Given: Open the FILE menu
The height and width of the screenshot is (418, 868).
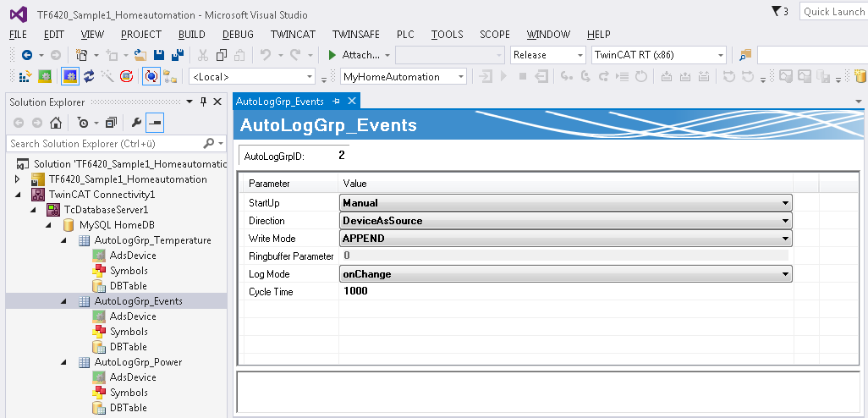Looking at the screenshot, I should [x=19, y=35].
